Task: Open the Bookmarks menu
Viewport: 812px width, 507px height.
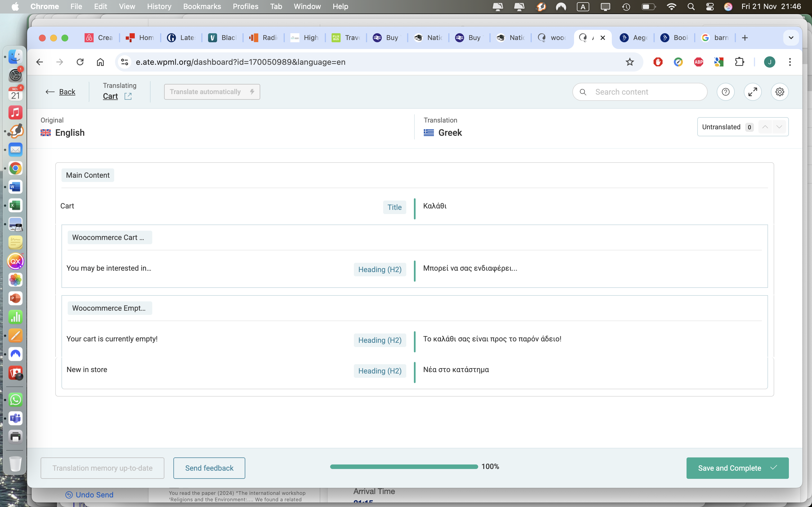Action: pyautogui.click(x=202, y=6)
